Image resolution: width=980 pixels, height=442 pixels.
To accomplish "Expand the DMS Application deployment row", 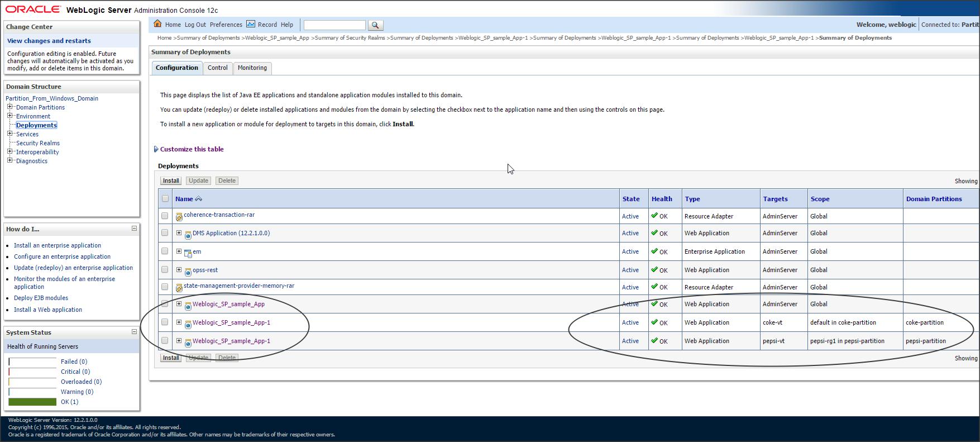I will click(179, 233).
